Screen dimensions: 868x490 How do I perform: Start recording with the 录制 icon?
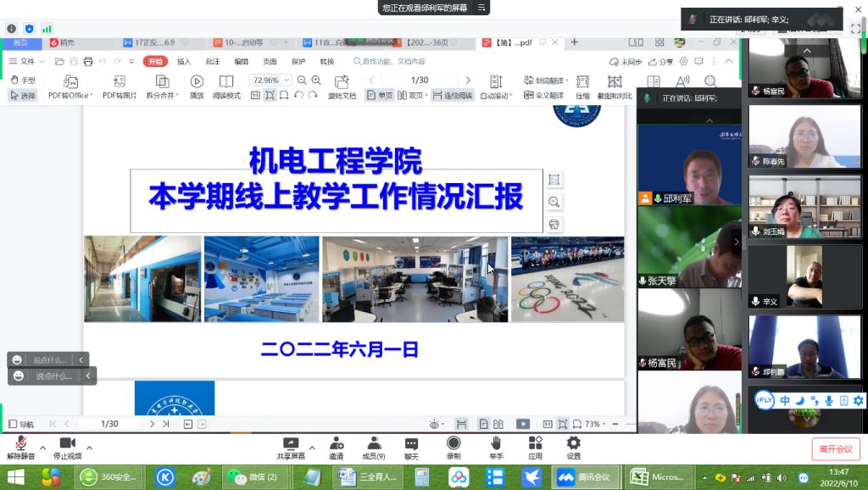(x=453, y=443)
